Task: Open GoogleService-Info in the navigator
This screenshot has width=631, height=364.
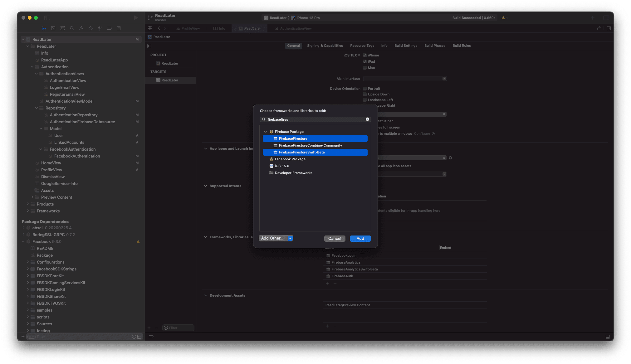Action: pos(59,183)
